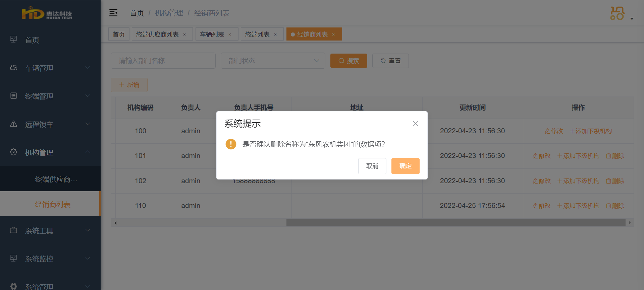This screenshot has height=290, width=644.
Task: Close the 系统提示 dialog with X
Action: click(x=415, y=124)
